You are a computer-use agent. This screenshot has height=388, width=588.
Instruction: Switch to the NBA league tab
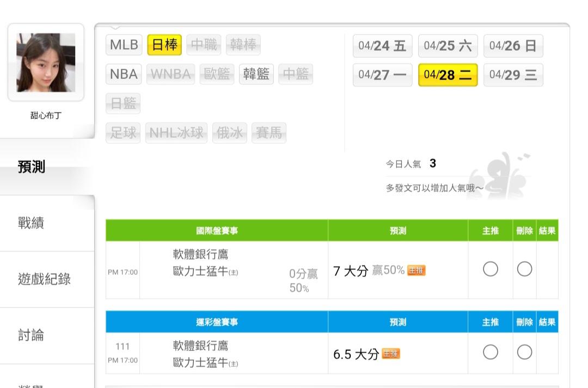[124, 74]
